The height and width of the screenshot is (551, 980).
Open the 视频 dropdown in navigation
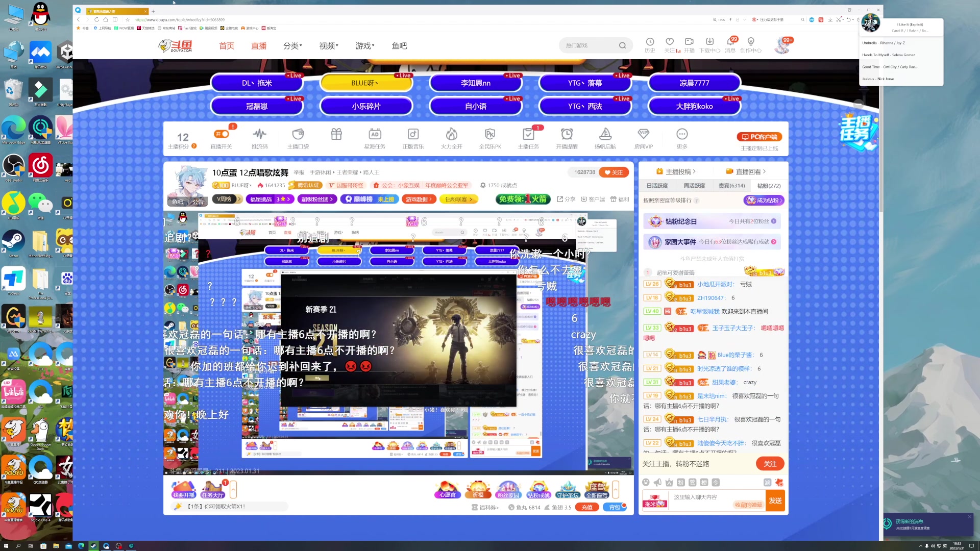[328, 45]
